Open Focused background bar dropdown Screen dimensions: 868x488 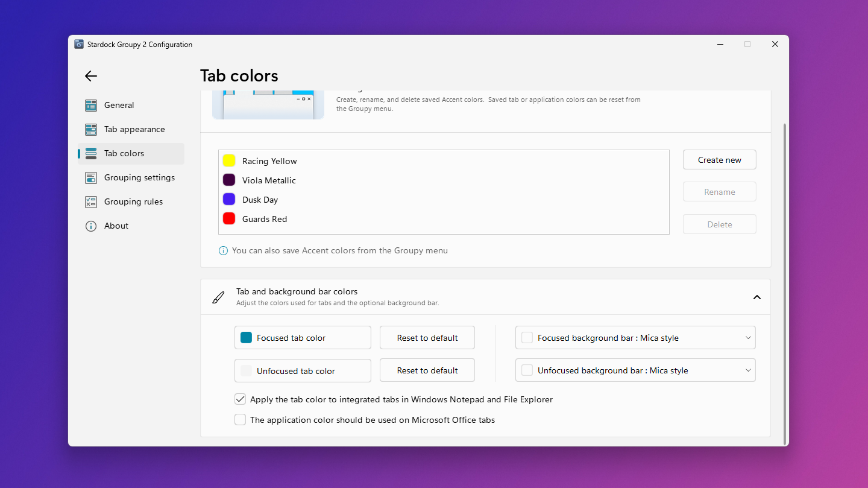click(635, 338)
